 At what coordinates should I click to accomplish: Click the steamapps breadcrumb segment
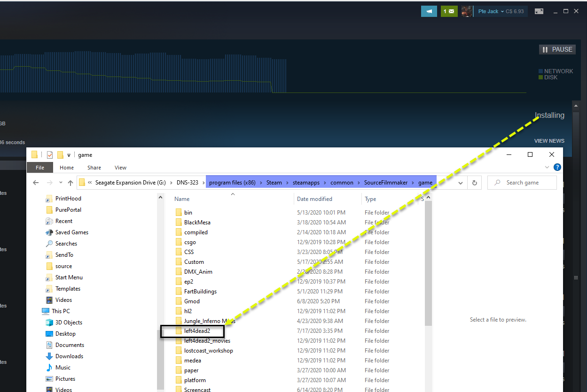tap(306, 183)
